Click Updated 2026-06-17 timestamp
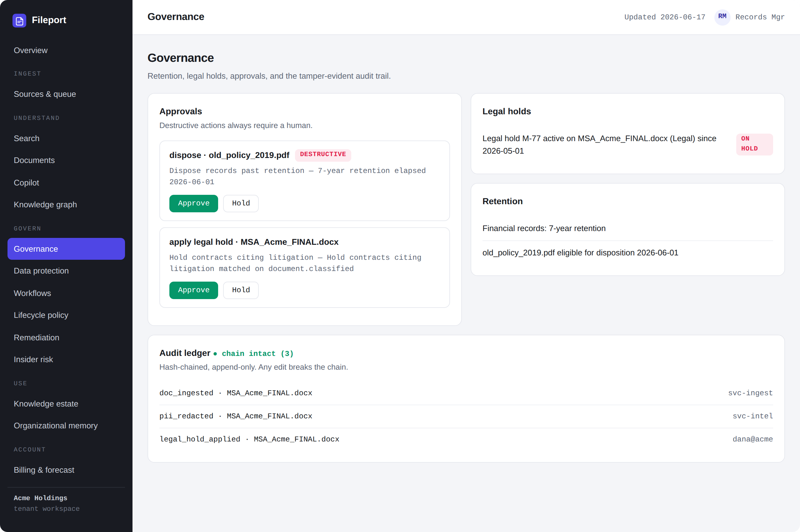 tap(664, 17)
